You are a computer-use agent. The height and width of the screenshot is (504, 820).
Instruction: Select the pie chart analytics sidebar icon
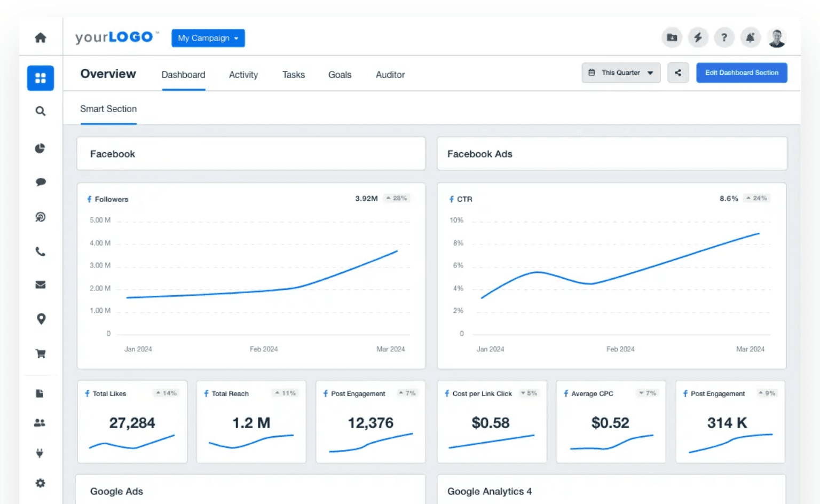coord(40,148)
